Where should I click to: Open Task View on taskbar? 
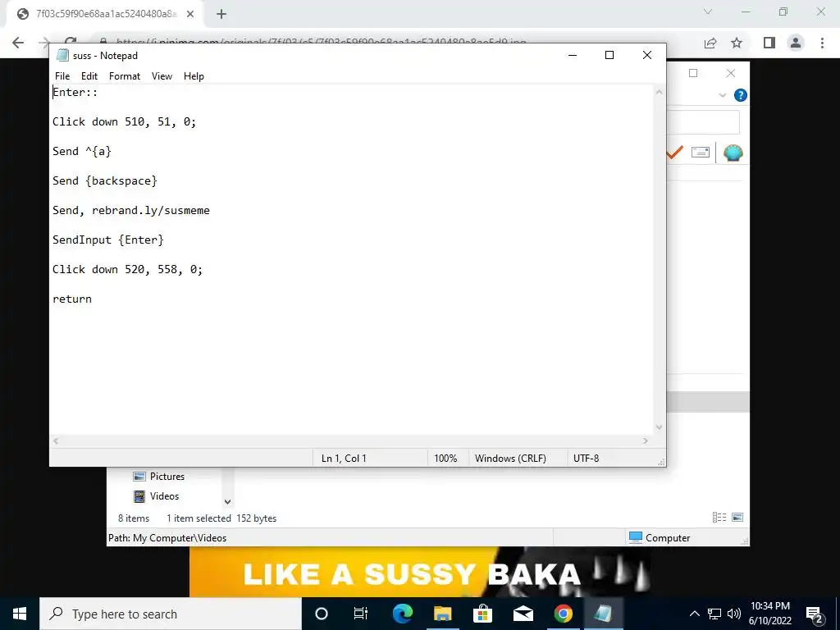tap(361, 614)
